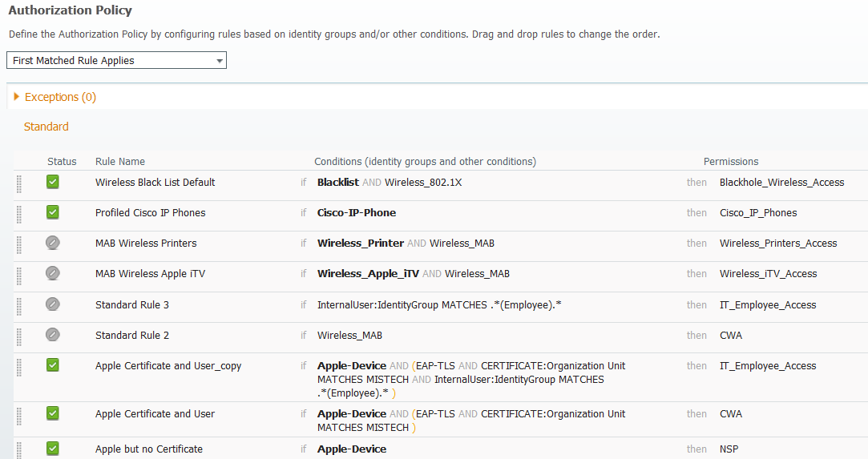The width and height of the screenshot is (868, 459).
Task: Toggle status checkbox for Apple Certificate and User
Action: (53, 413)
